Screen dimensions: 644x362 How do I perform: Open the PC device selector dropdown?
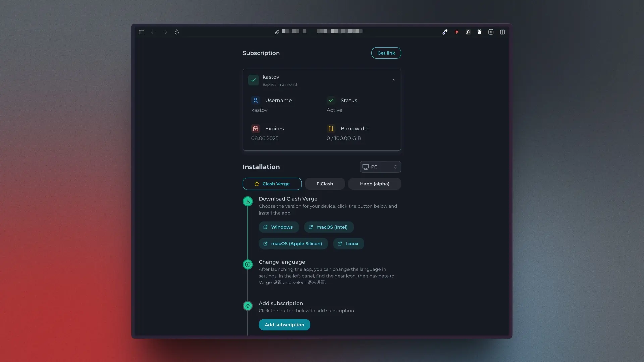(x=380, y=167)
